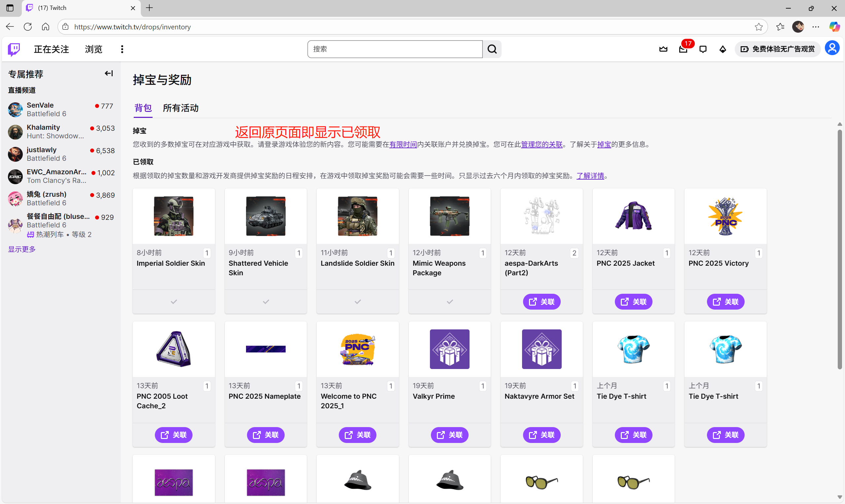
Task: Open Khalamity channel in sidebar
Action: [61, 132]
